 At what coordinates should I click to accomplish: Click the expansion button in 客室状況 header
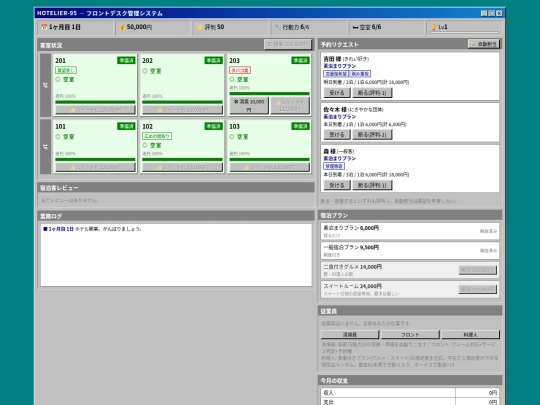[x=288, y=44]
